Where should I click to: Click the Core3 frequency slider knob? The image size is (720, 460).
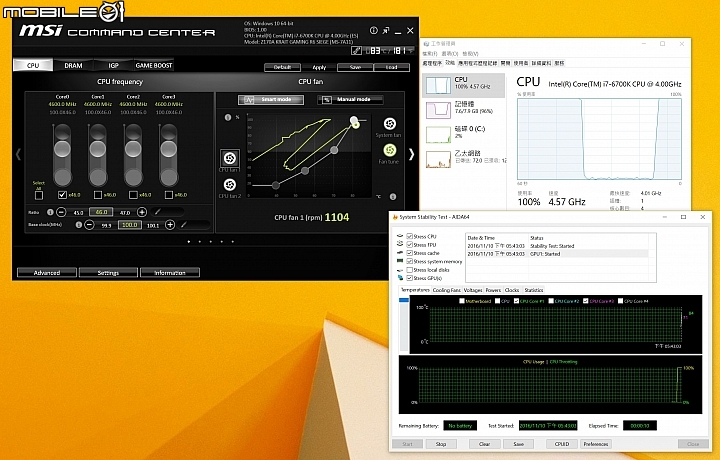coord(169,149)
